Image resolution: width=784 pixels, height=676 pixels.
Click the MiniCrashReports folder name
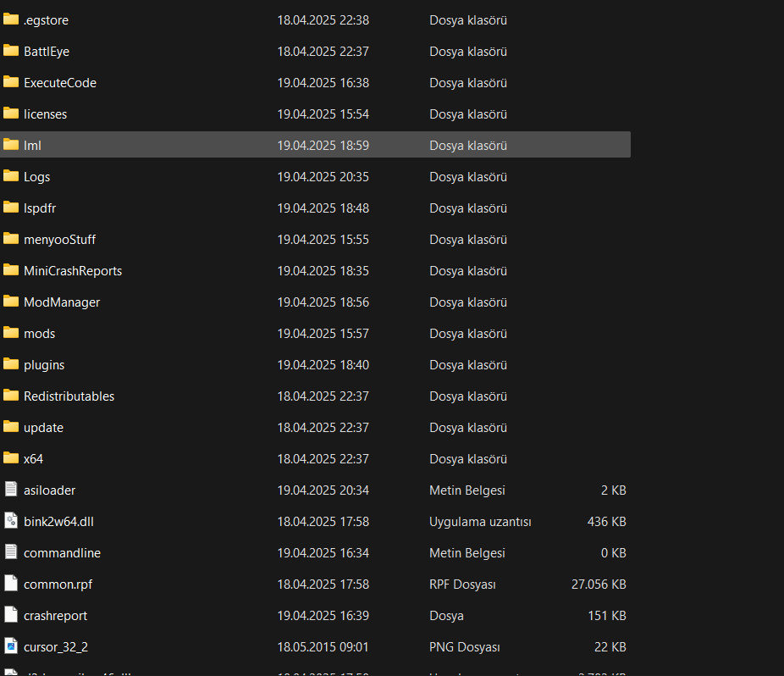73,270
